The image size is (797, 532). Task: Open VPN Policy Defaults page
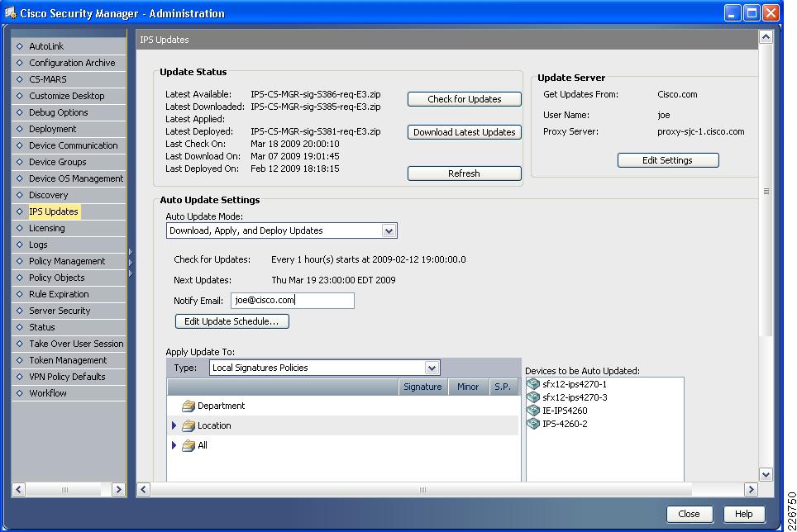pos(67,376)
